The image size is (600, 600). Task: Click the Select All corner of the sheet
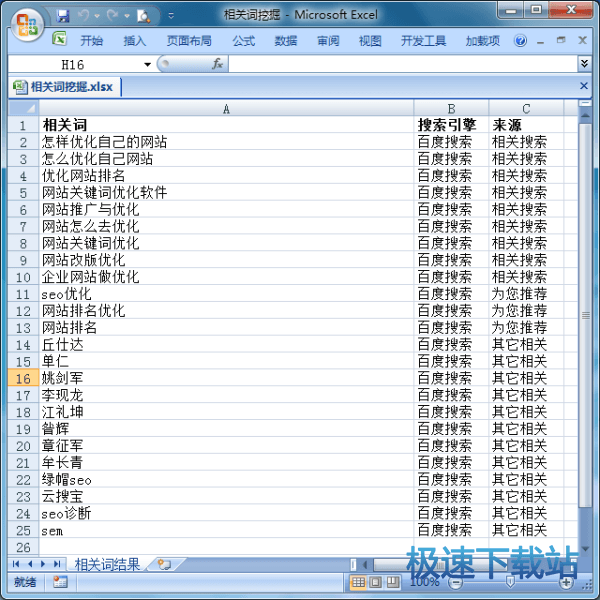tap(23, 108)
